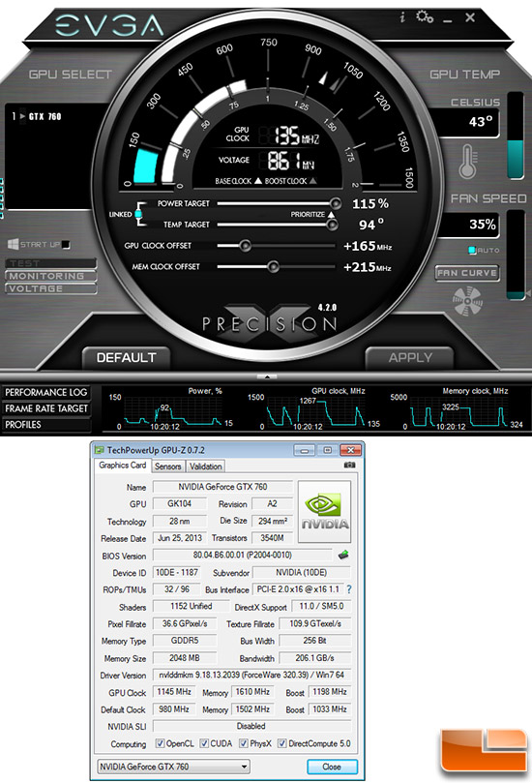Open EVGA Precision settings gear

(425, 17)
